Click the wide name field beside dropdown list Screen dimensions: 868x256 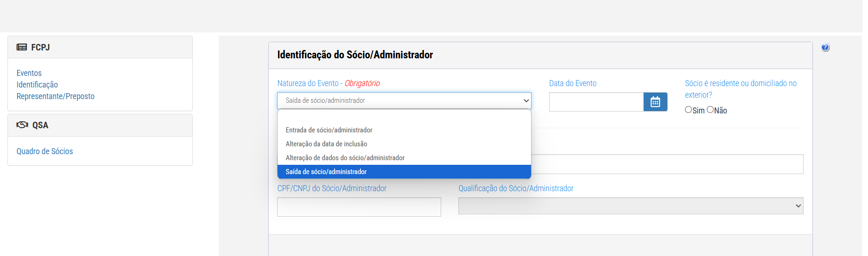point(667,164)
